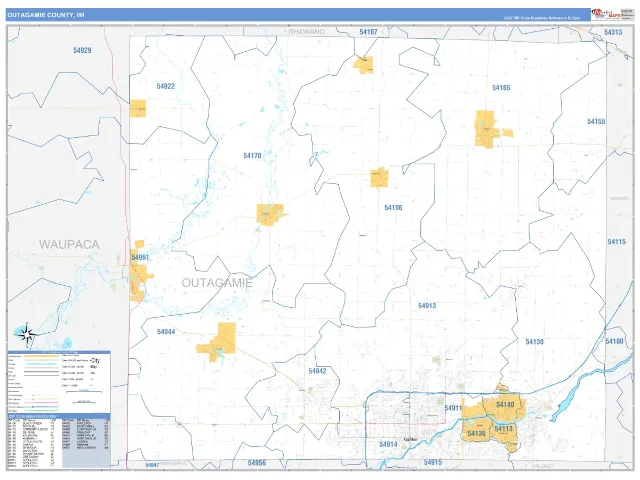Click the map publisher logo
This screenshot has height=480, width=640.
click(605, 14)
